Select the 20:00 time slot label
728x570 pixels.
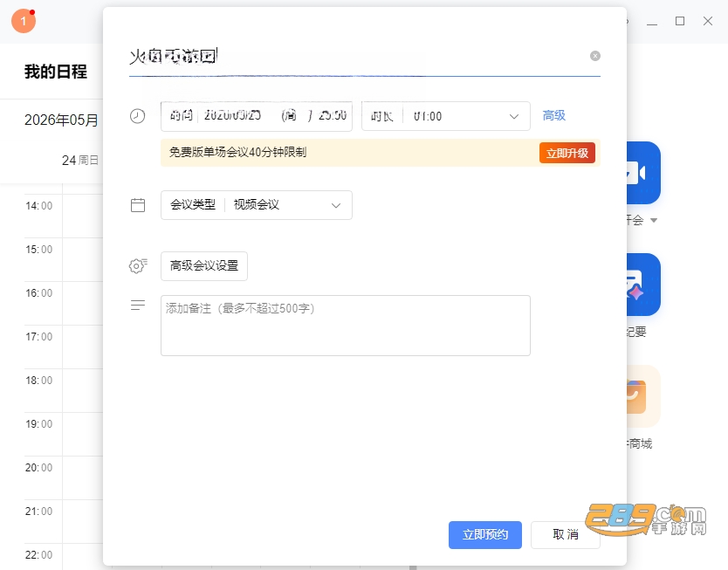tap(39, 467)
